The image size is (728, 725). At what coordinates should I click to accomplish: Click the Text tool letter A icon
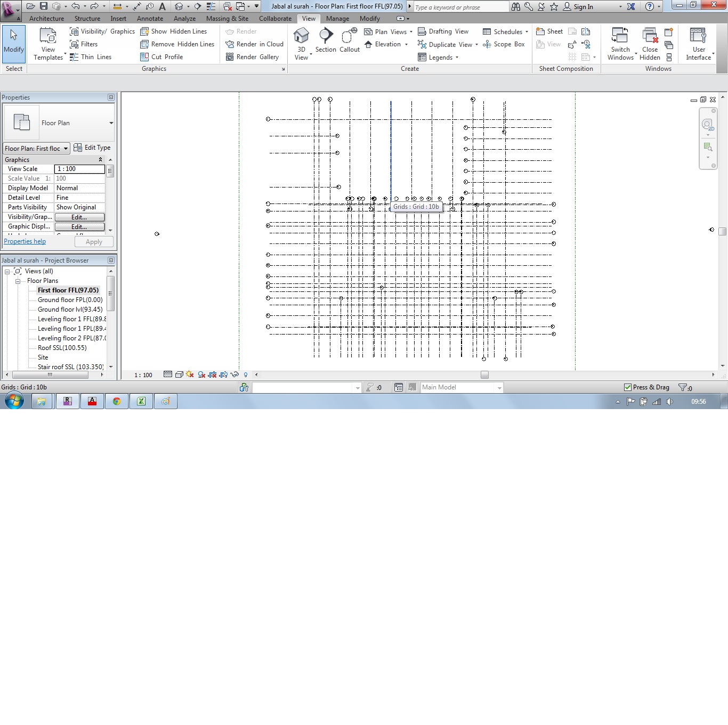tap(163, 6)
